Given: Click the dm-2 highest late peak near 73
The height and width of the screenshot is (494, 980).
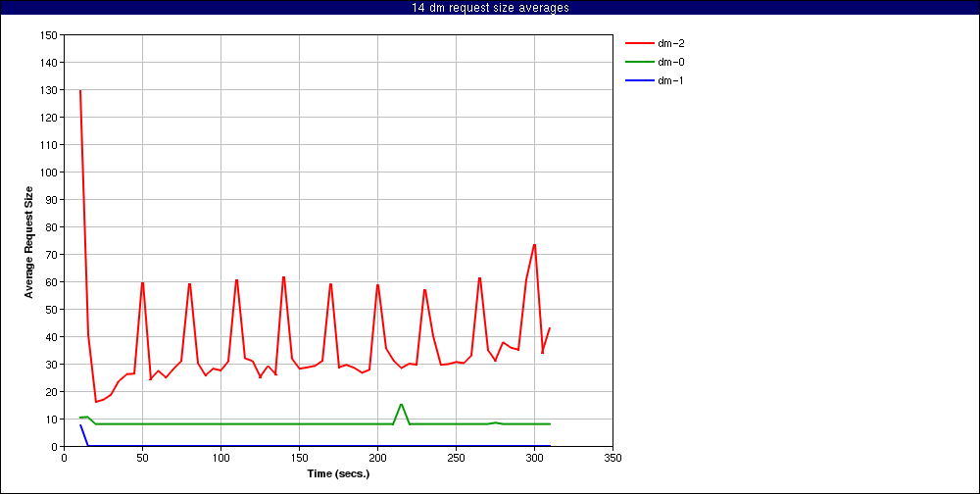Looking at the screenshot, I should point(534,244).
